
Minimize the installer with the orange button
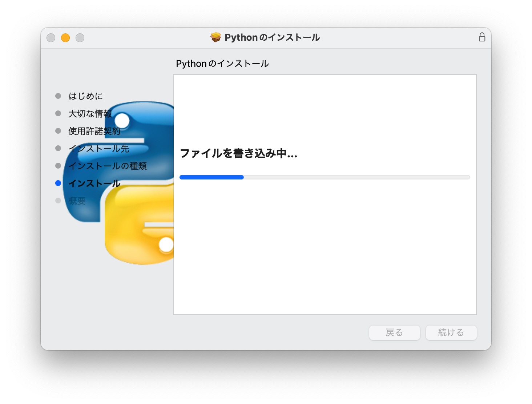(65, 38)
